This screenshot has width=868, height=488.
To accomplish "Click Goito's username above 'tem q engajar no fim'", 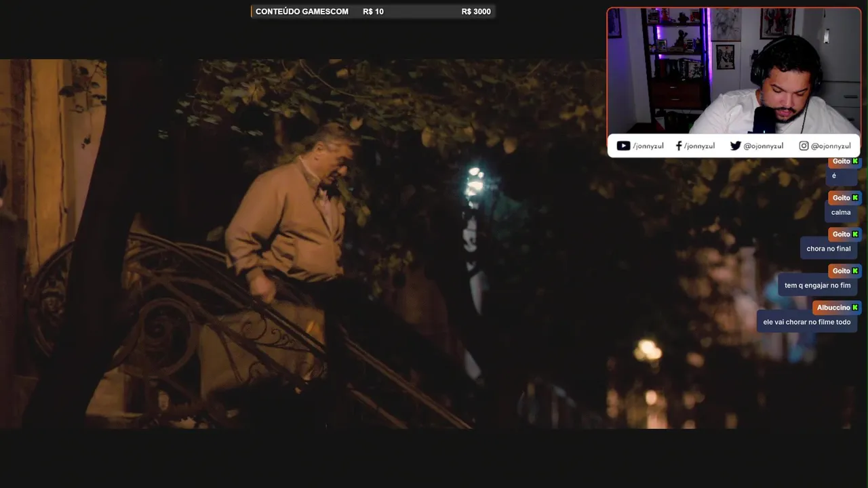I will [841, 271].
